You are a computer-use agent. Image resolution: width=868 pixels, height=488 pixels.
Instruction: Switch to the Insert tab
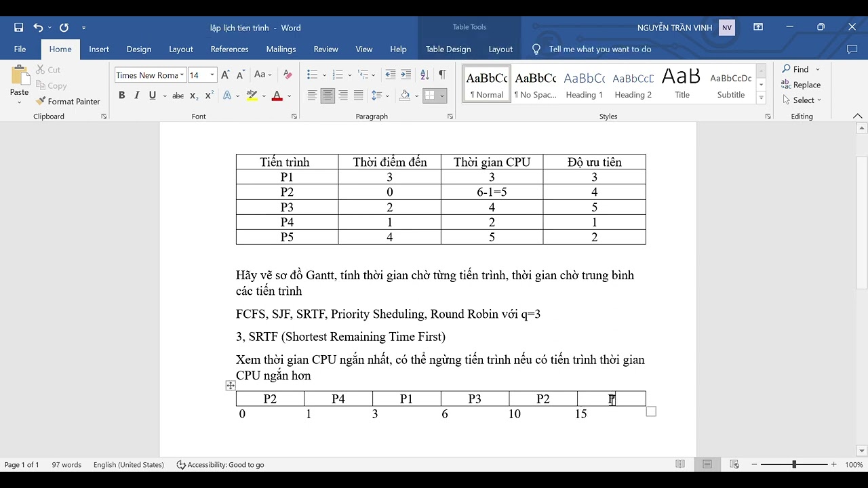99,49
